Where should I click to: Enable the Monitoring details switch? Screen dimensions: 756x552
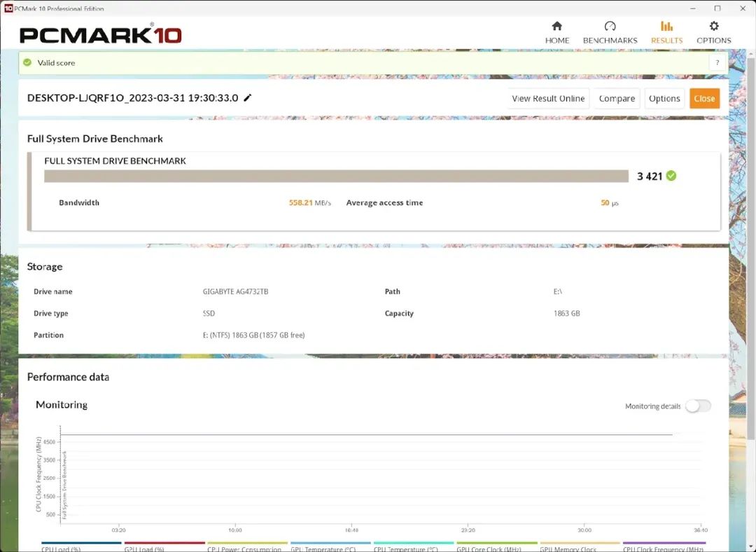tap(698, 406)
